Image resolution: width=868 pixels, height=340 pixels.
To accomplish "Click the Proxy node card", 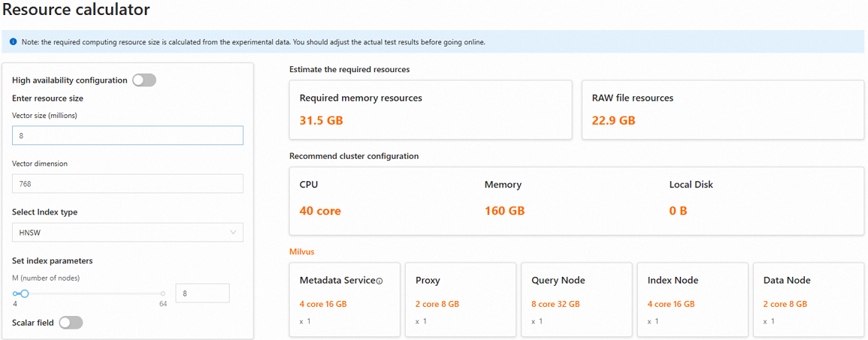I will click(x=461, y=299).
